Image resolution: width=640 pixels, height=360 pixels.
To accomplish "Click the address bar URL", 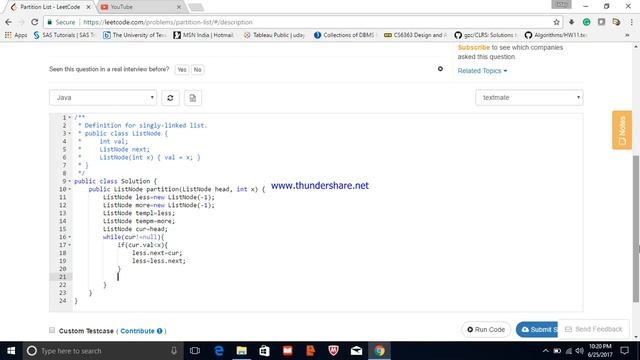I will tap(167, 22).
